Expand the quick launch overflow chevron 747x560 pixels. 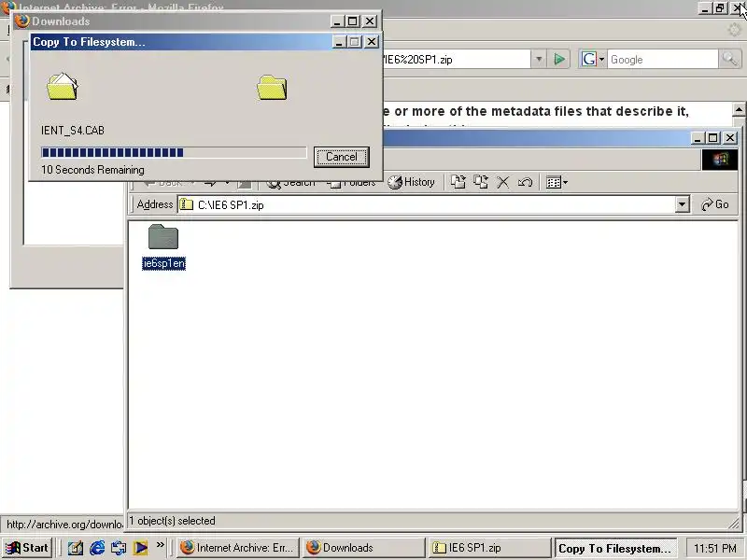[160, 545]
